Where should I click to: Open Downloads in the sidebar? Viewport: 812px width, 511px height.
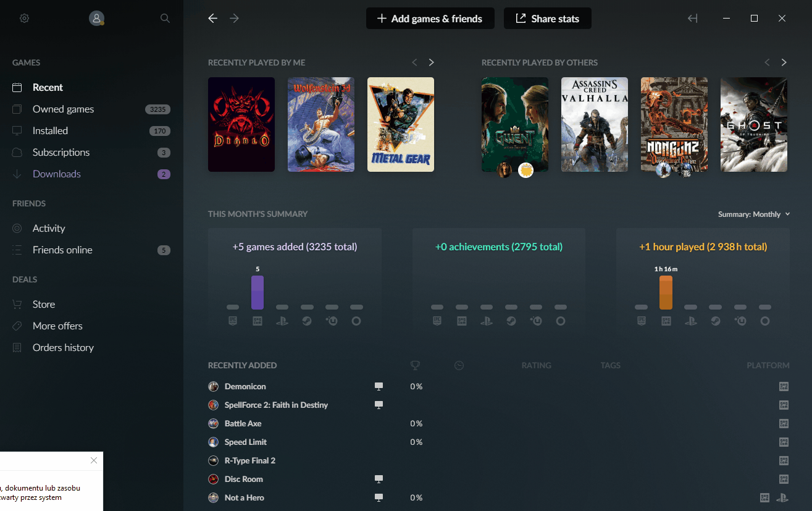click(x=91, y=174)
